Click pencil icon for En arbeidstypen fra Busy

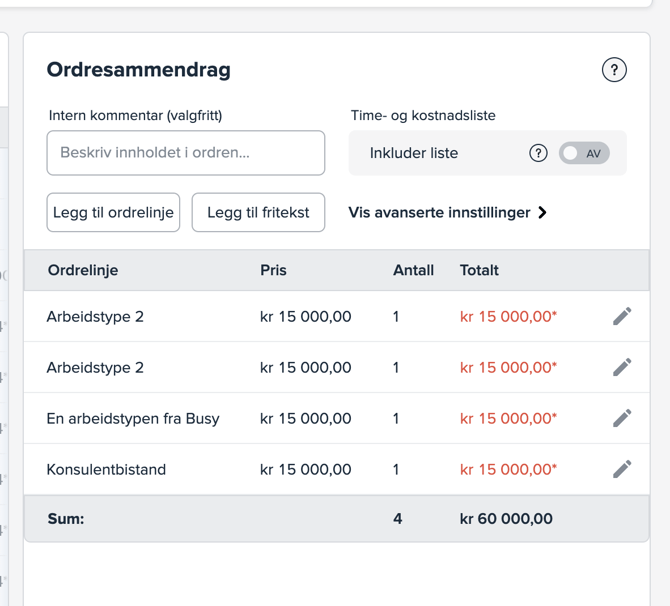pos(622,418)
